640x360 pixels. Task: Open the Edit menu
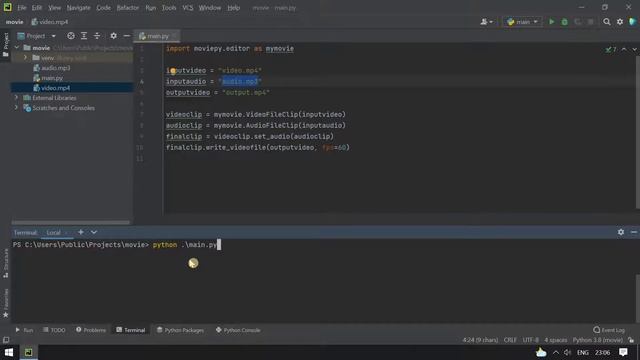pos(37,8)
